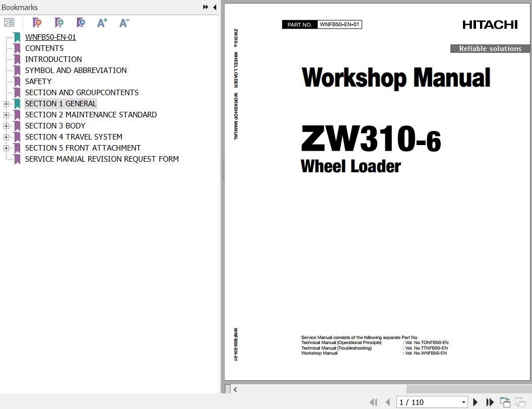This screenshot has height=409, width=532.
Task: Click bookmark icon beside SECTION AND GROUPCONTENTS
Action: click(x=17, y=93)
